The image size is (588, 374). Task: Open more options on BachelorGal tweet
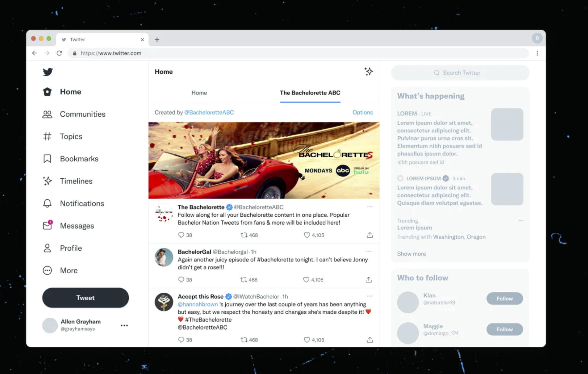(369, 251)
